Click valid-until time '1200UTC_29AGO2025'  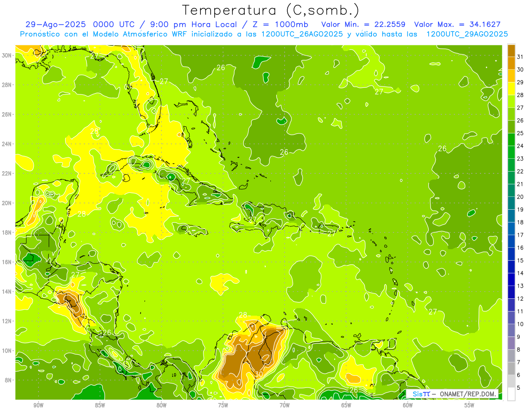click(x=467, y=34)
